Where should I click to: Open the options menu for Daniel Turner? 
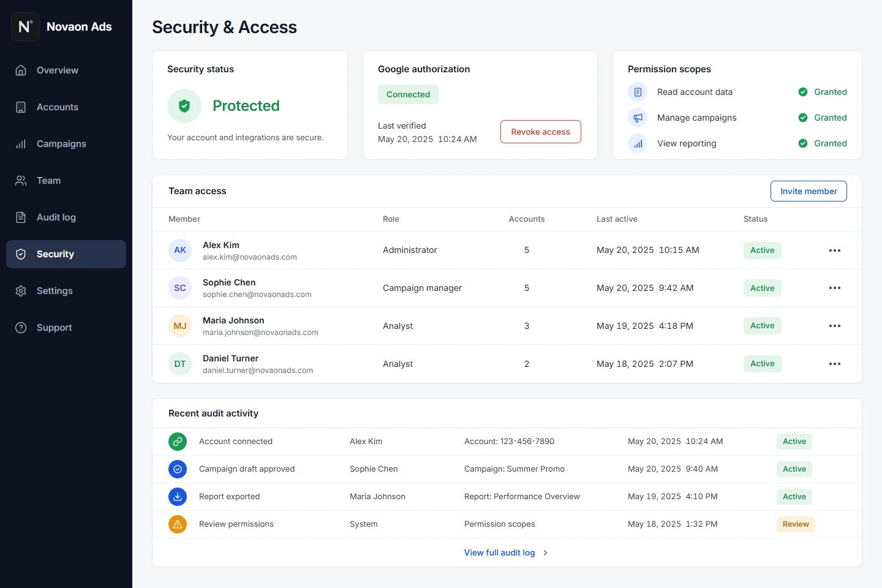[x=835, y=364]
